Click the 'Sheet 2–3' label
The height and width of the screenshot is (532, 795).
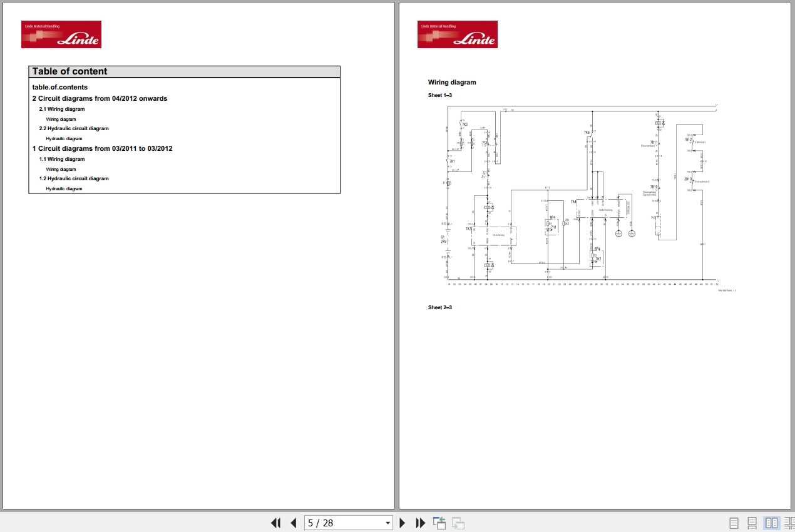[440, 307]
